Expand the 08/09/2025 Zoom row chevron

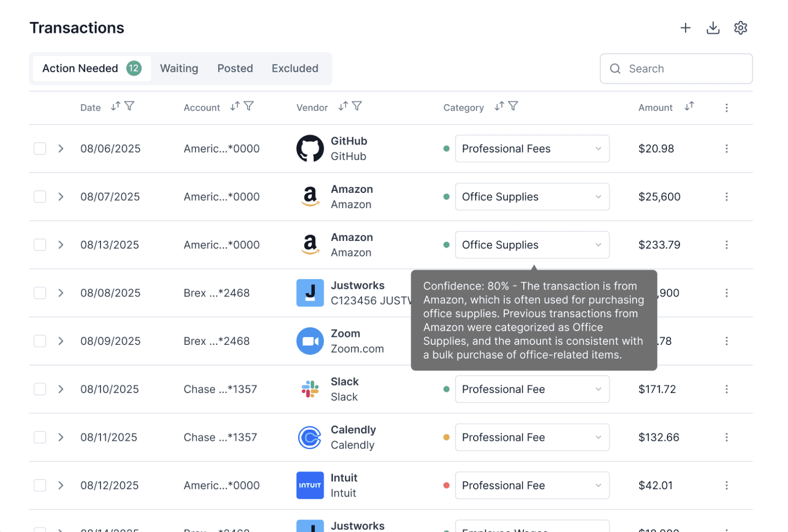click(x=61, y=341)
